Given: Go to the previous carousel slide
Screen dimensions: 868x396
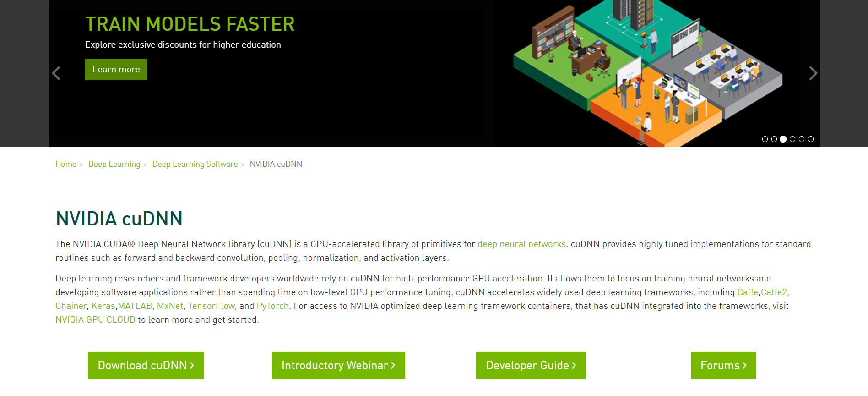Looking at the screenshot, I should click(x=56, y=73).
